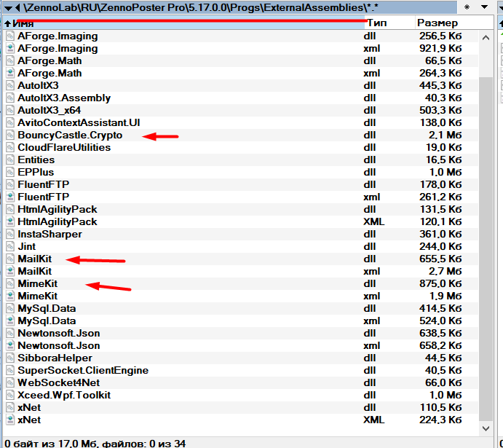The width and height of the screenshot is (503, 448).
Task: Select the MySql.Data xml file name
Action: click(47, 321)
